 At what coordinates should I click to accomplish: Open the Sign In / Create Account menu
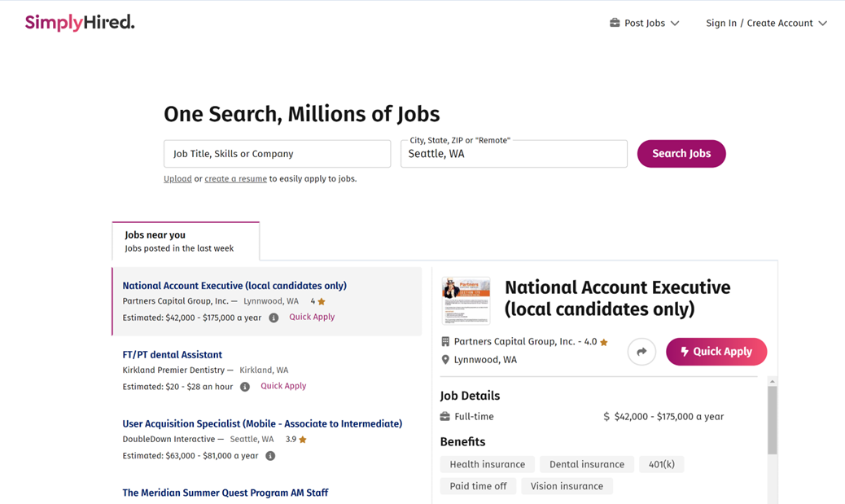point(766,23)
